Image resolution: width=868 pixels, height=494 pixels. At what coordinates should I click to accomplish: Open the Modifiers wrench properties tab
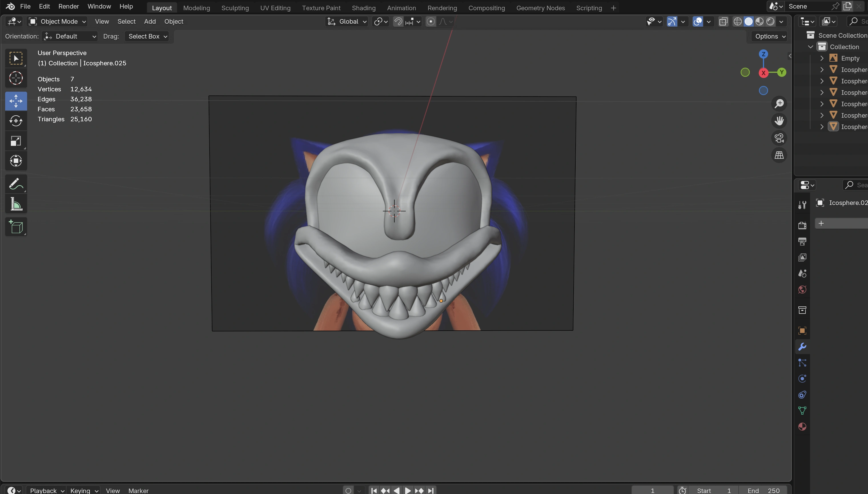click(x=802, y=347)
